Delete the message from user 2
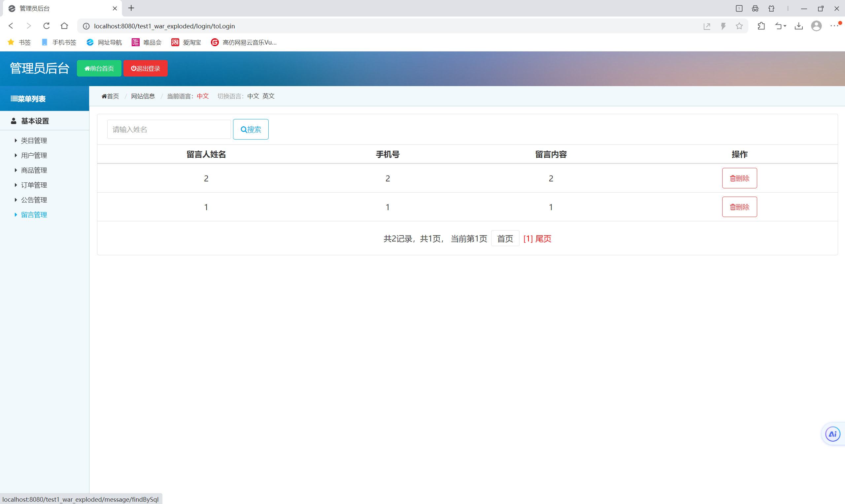Viewport: 845px width, 504px height. (739, 178)
